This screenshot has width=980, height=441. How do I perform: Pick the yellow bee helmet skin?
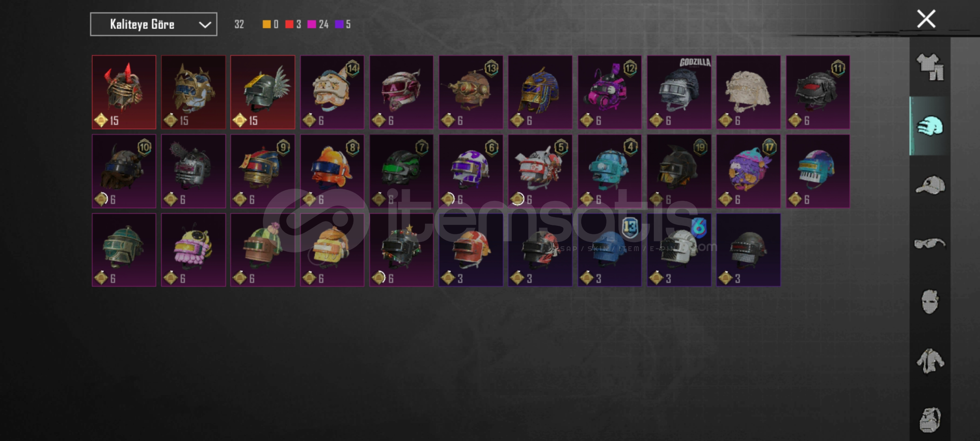[x=193, y=250]
